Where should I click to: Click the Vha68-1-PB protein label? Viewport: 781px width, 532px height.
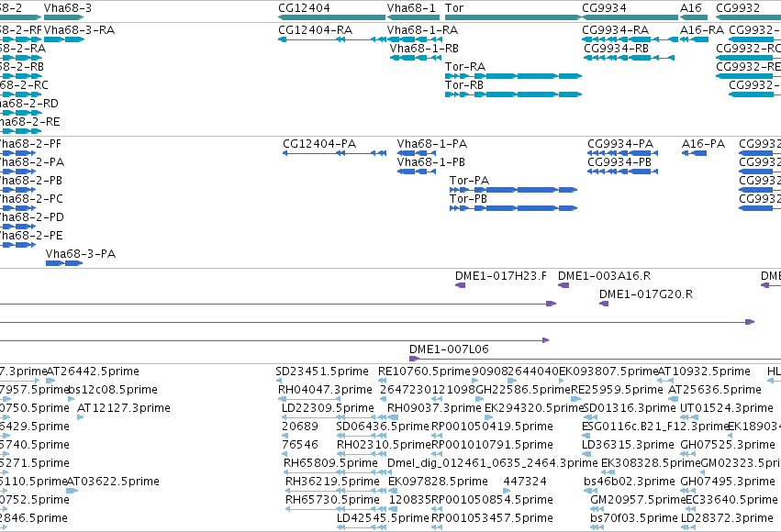[x=430, y=162]
